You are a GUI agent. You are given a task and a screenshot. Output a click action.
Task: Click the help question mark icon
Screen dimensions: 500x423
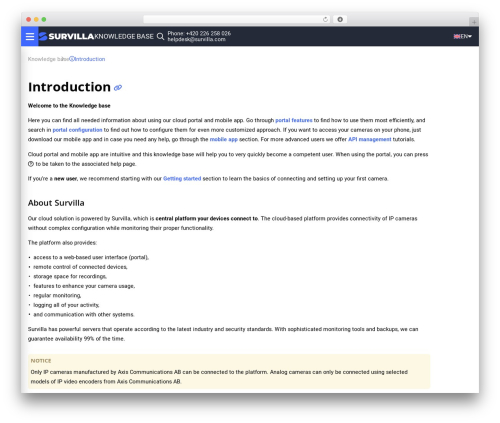tap(31, 164)
